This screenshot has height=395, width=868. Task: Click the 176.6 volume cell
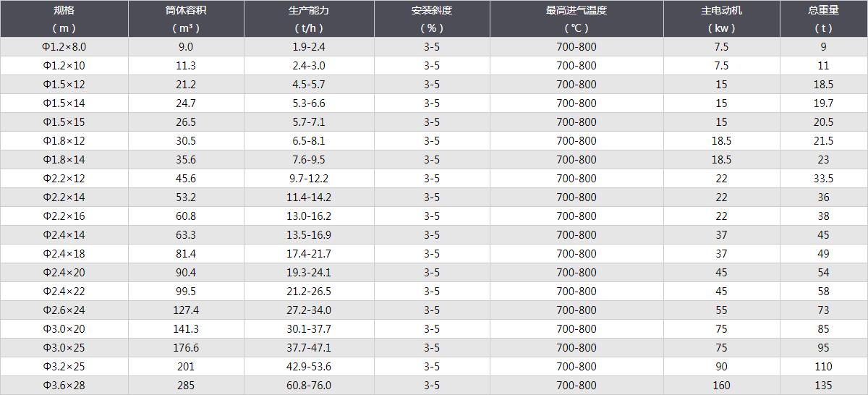click(x=186, y=348)
